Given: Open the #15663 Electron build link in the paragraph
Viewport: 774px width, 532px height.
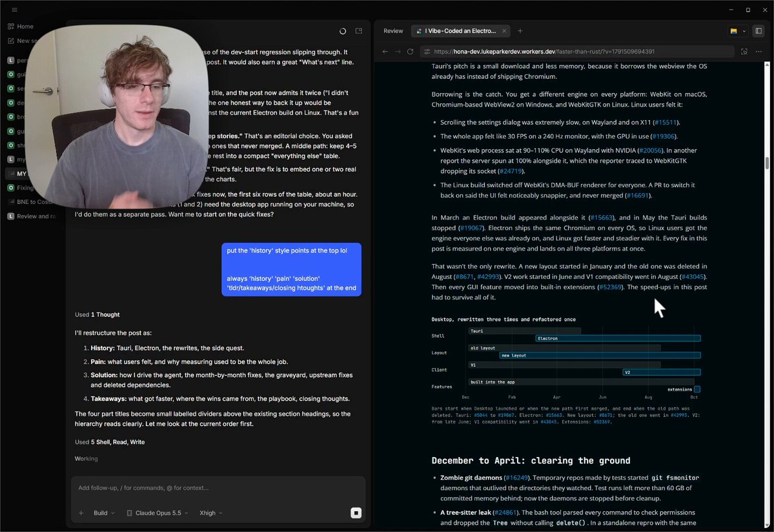Looking at the screenshot, I should [601, 218].
